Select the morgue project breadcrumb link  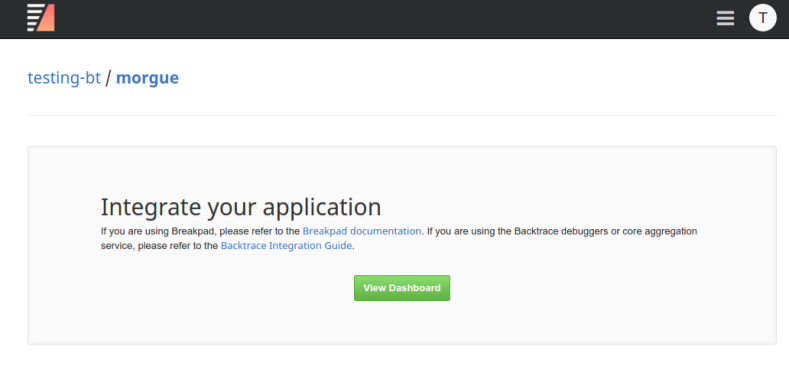[x=147, y=78]
